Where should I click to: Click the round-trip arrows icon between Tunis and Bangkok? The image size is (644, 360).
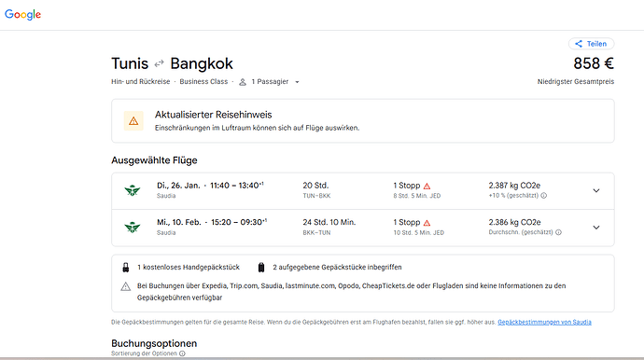point(159,63)
